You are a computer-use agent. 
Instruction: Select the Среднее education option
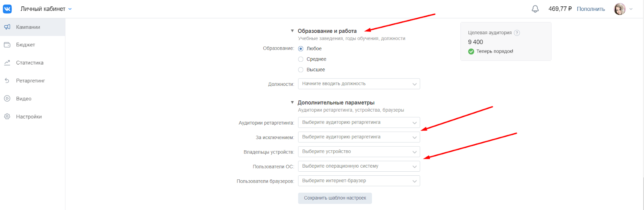pyautogui.click(x=301, y=59)
